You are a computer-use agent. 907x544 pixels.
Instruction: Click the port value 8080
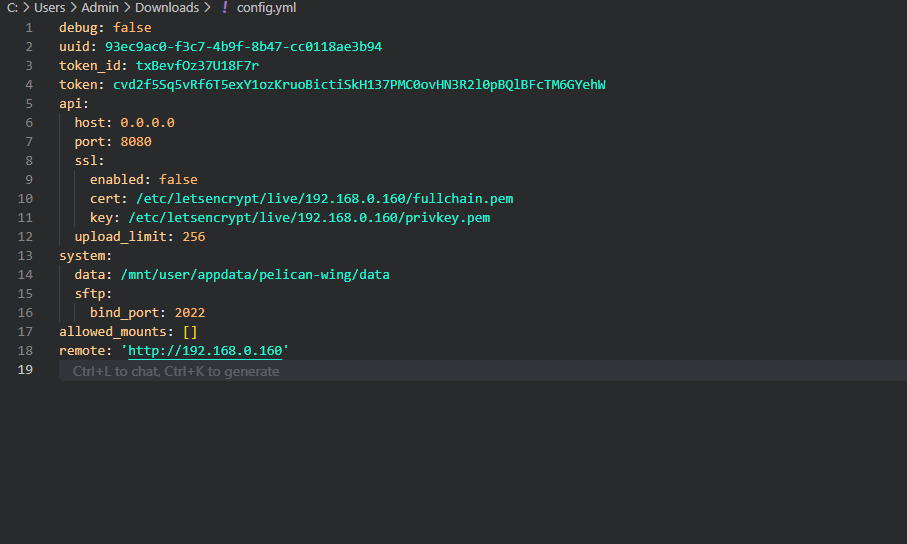tap(136, 142)
